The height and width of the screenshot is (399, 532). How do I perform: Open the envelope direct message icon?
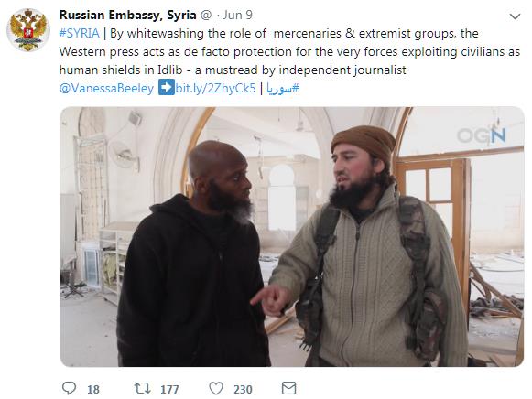click(x=289, y=388)
